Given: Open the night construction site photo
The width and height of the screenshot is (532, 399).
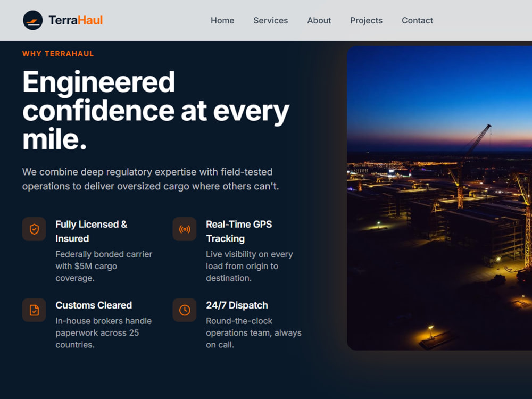Looking at the screenshot, I should (439, 198).
